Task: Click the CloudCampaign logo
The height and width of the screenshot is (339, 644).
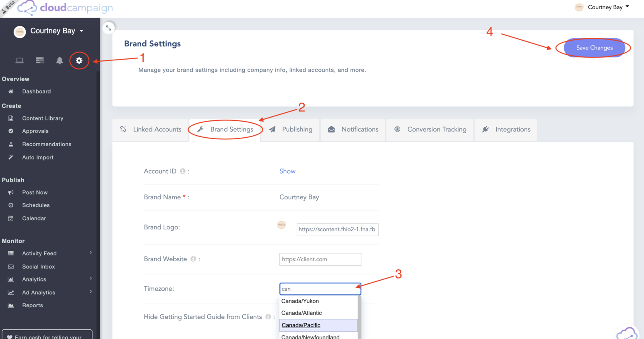Action: click(65, 8)
